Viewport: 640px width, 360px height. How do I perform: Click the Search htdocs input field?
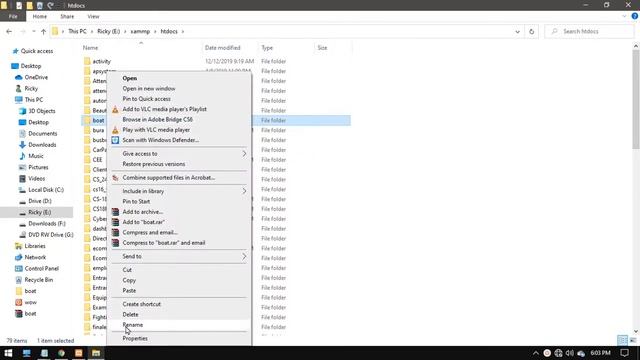(x=589, y=31)
